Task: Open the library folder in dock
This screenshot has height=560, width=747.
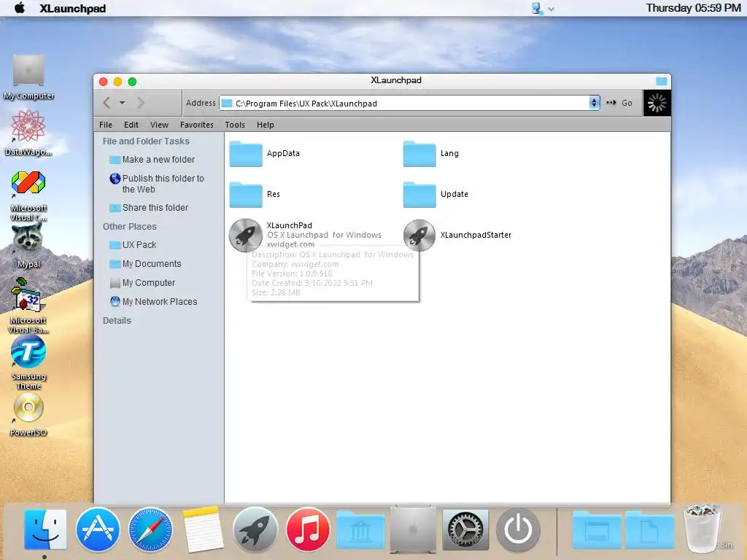Action: tap(360, 529)
